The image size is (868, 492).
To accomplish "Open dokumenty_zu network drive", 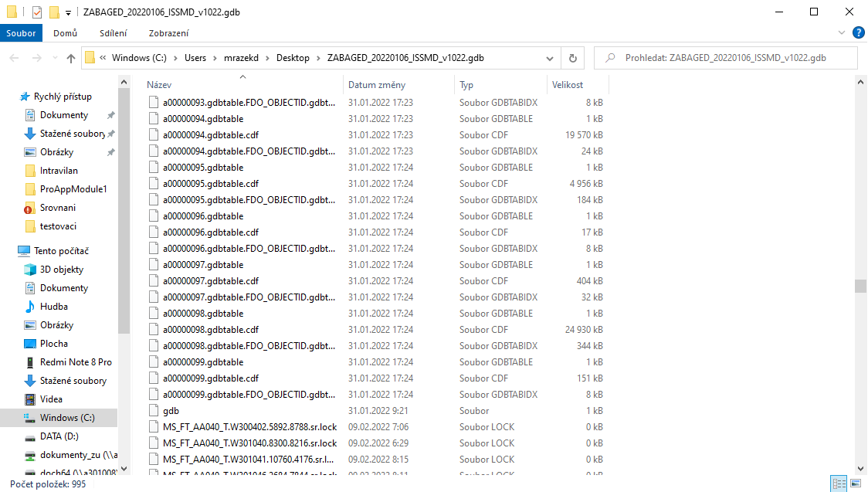I will point(78,455).
